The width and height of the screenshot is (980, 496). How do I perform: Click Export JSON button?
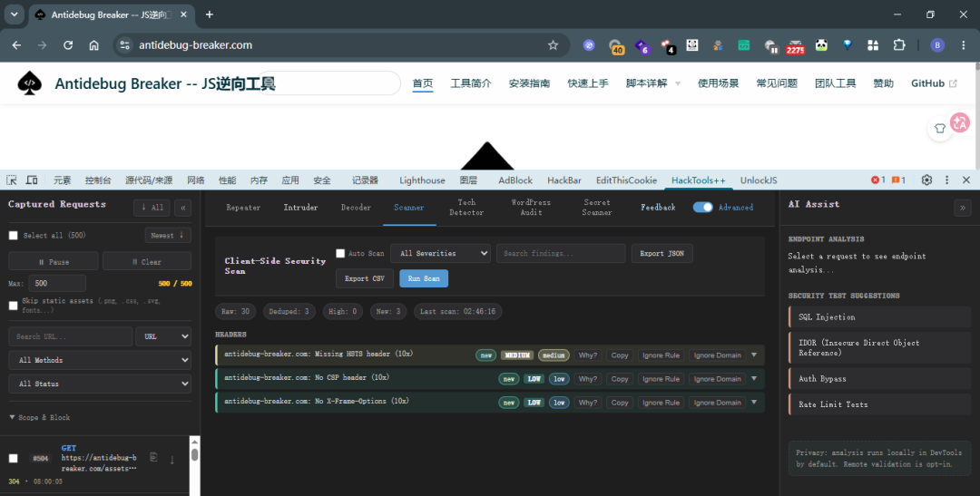click(x=661, y=253)
